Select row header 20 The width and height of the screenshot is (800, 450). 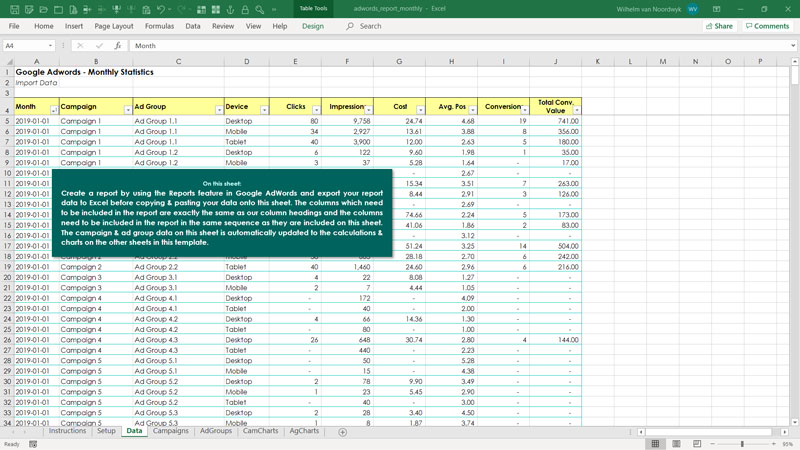tap(7, 277)
